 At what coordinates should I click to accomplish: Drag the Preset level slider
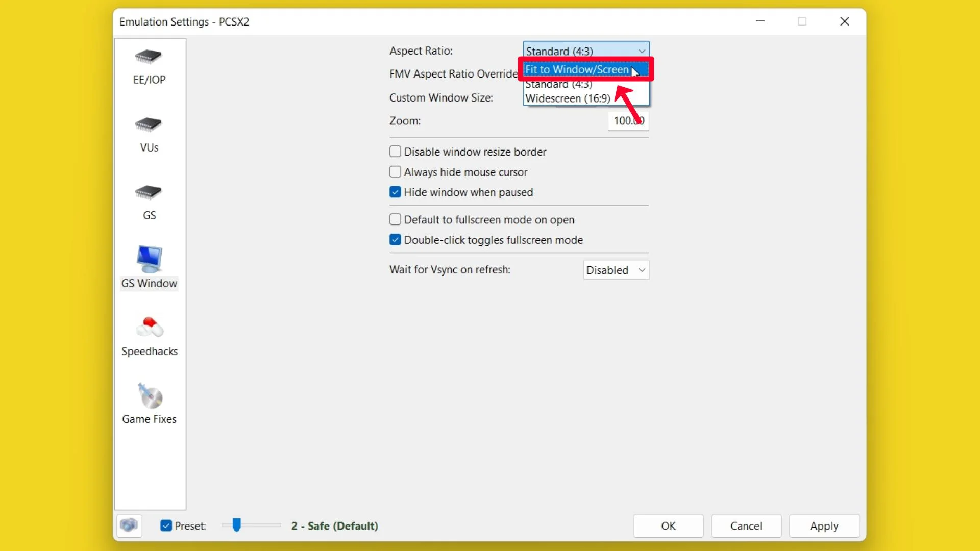pos(237,525)
